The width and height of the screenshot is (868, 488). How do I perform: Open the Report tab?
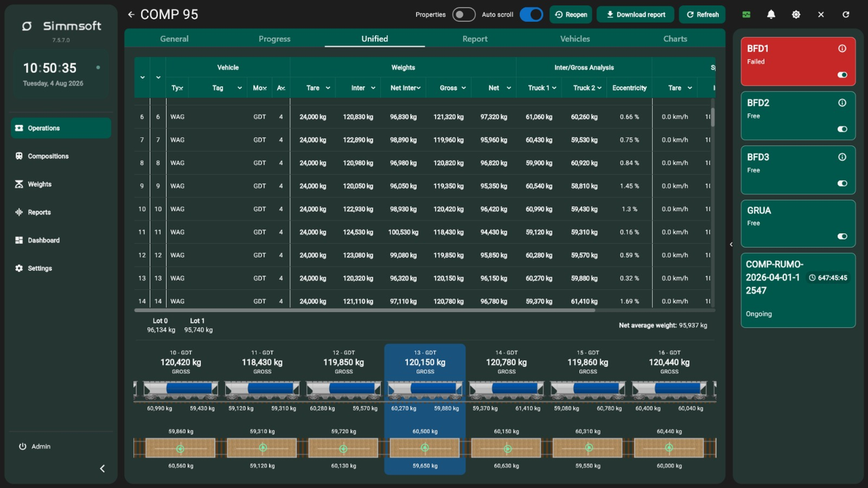[x=475, y=39]
